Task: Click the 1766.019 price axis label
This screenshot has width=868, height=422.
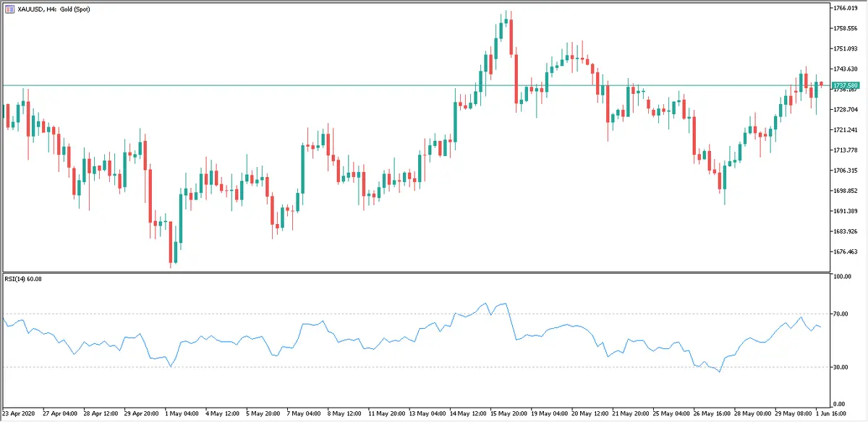Action: (846, 8)
